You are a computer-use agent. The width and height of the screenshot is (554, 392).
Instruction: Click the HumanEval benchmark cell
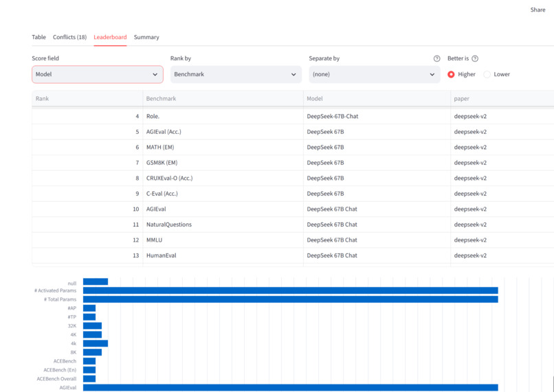click(223, 255)
